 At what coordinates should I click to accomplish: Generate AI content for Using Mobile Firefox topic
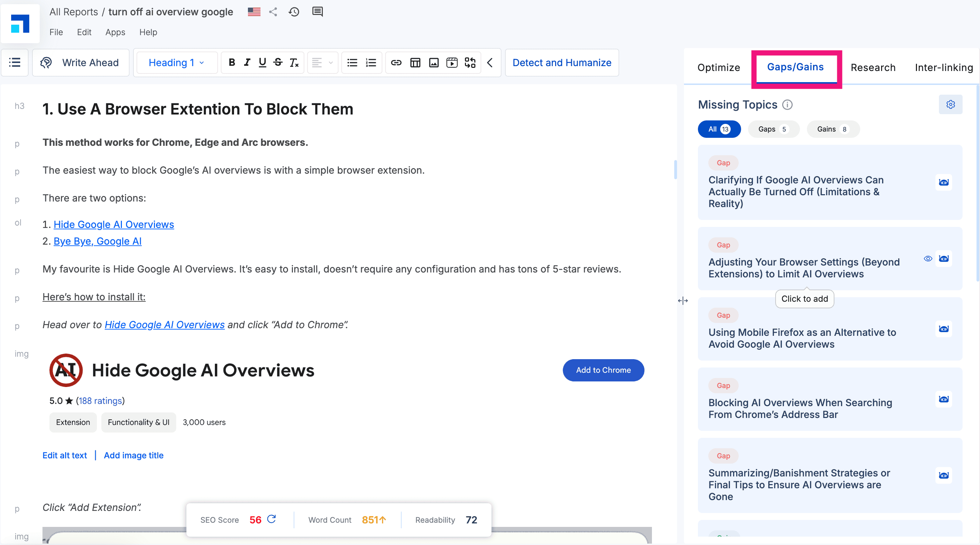943,329
